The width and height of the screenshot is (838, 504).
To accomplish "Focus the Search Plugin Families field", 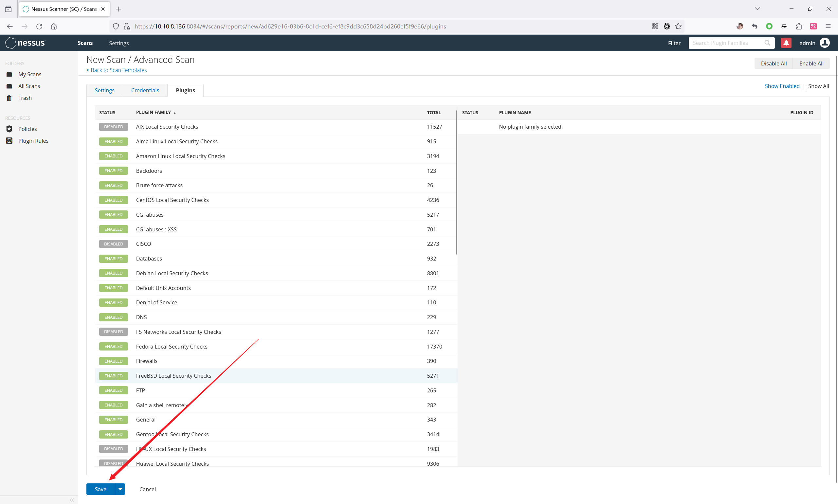I will [x=731, y=43].
